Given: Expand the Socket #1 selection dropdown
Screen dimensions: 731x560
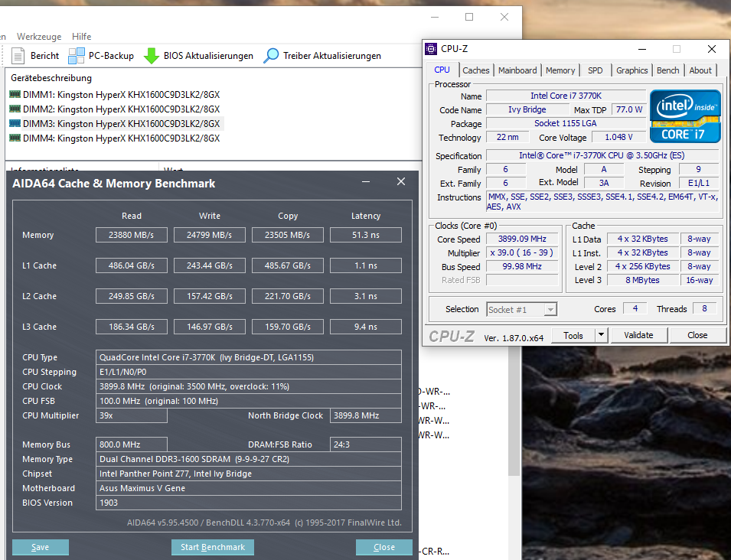Looking at the screenshot, I should coord(550,309).
